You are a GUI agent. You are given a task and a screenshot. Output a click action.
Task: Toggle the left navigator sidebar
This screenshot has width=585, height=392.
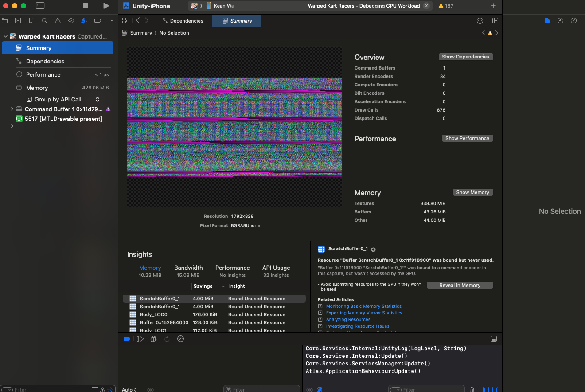[40, 6]
